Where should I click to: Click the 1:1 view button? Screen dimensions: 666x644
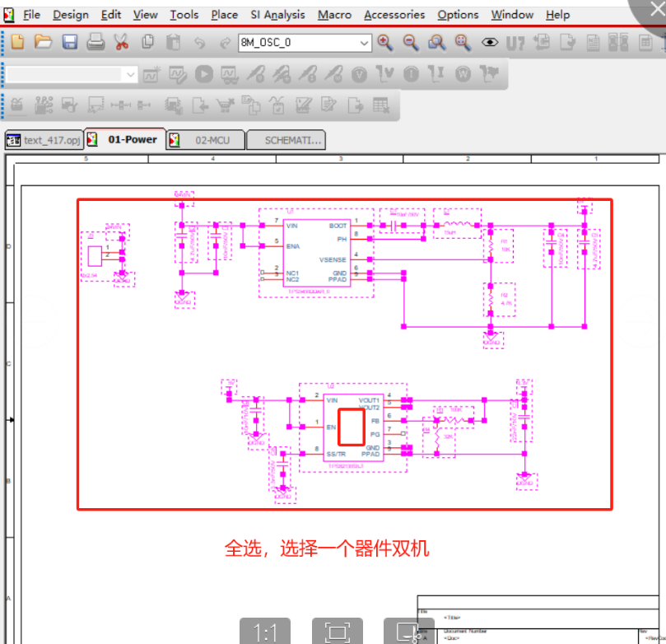265,632
